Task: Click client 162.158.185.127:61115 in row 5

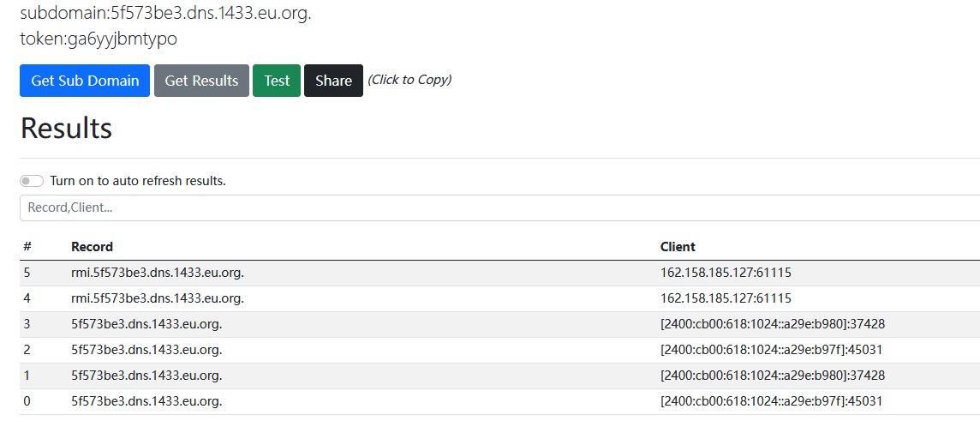Action: [726, 273]
